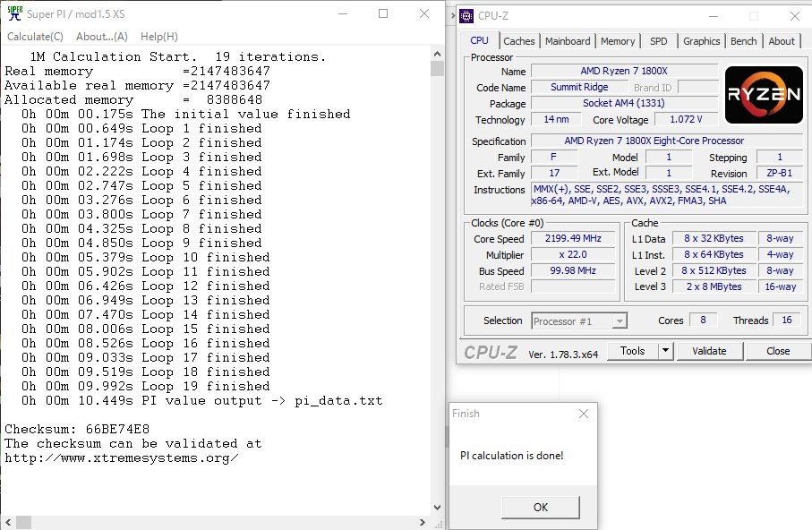The height and width of the screenshot is (530, 812).
Task: Click the L1 Data value 8 x 32 KBytes
Action: click(714, 238)
